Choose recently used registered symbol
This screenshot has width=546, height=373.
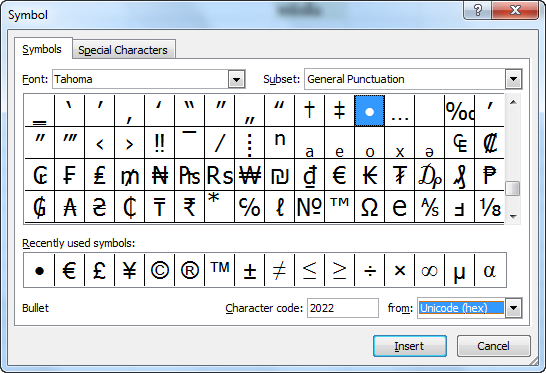190,270
